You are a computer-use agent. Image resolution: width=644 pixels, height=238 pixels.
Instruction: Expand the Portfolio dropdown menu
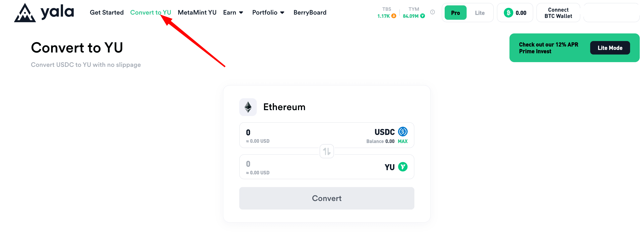tap(268, 13)
